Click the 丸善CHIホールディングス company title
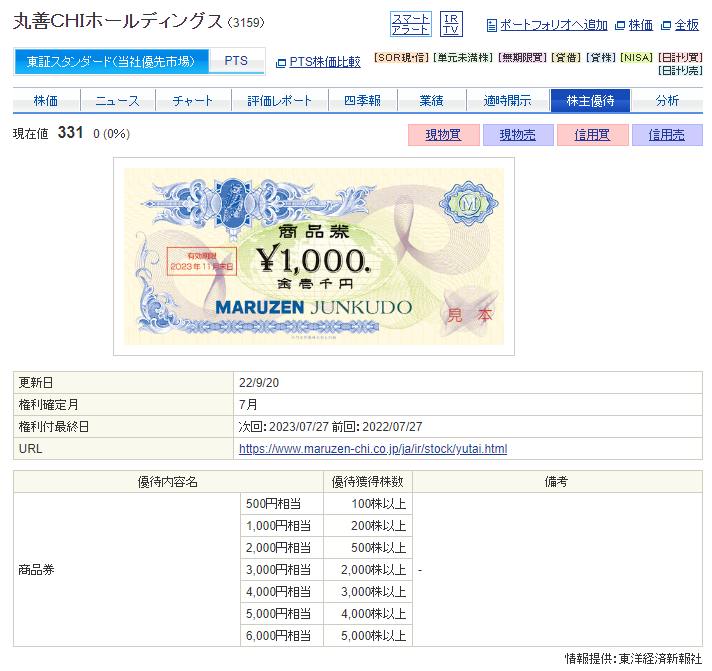 (x=118, y=21)
